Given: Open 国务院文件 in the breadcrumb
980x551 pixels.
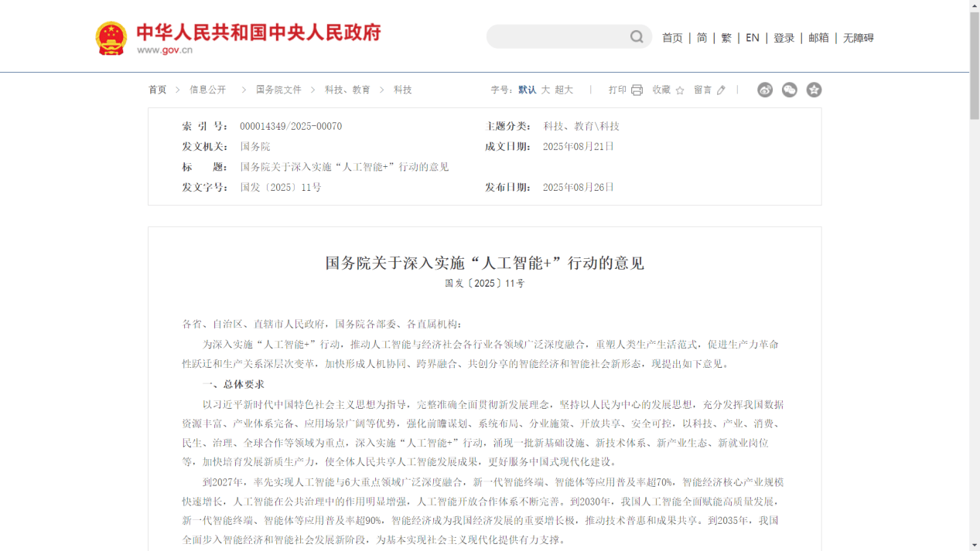Looking at the screenshot, I should pos(278,90).
